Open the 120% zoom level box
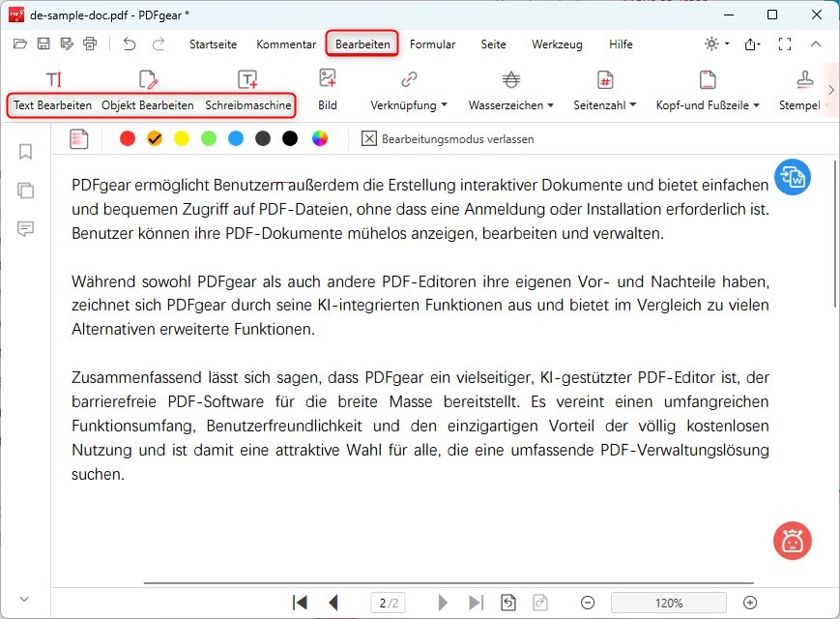The width and height of the screenshot is (840, 619). pos(669,603)
